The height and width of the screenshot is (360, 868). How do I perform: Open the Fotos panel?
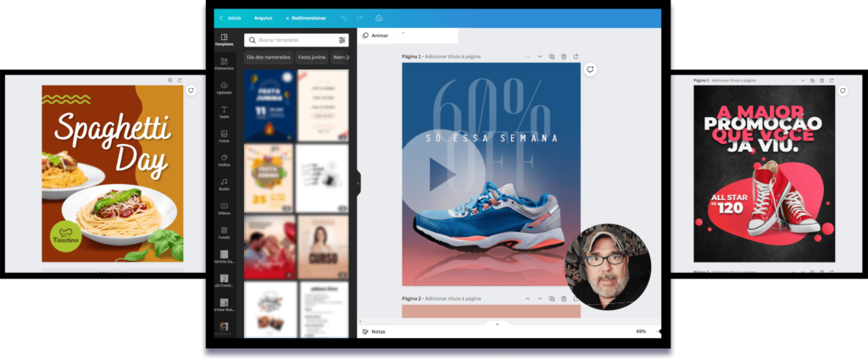(x=224, y=136)
